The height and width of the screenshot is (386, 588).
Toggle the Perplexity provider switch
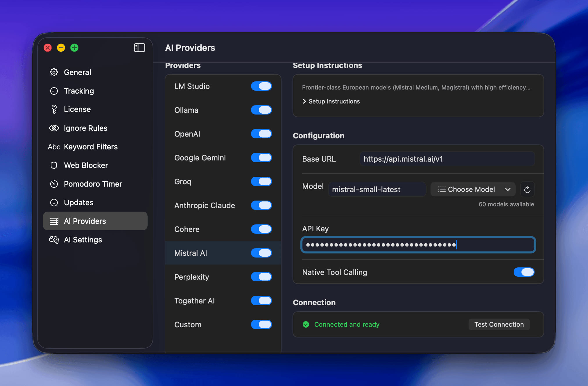pyautogui.click(x=261, y=277)
